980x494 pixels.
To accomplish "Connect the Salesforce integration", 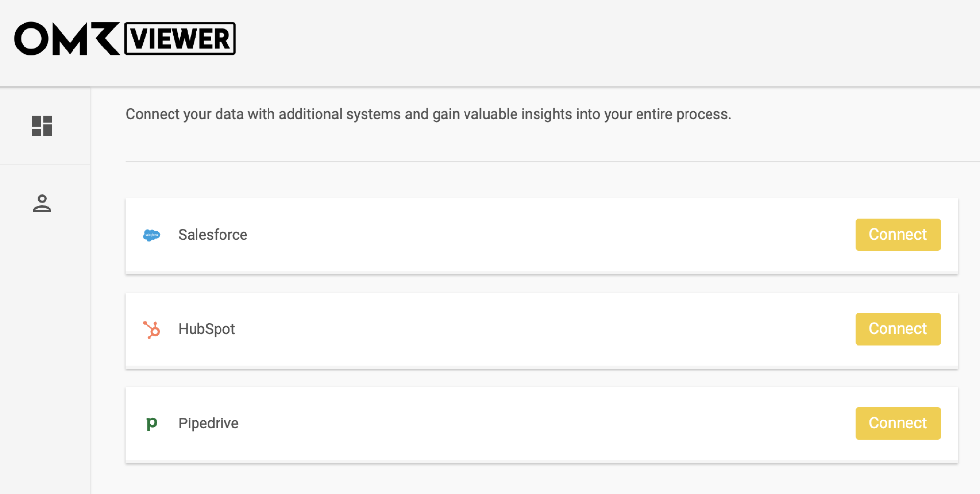I will coord(898,235).
